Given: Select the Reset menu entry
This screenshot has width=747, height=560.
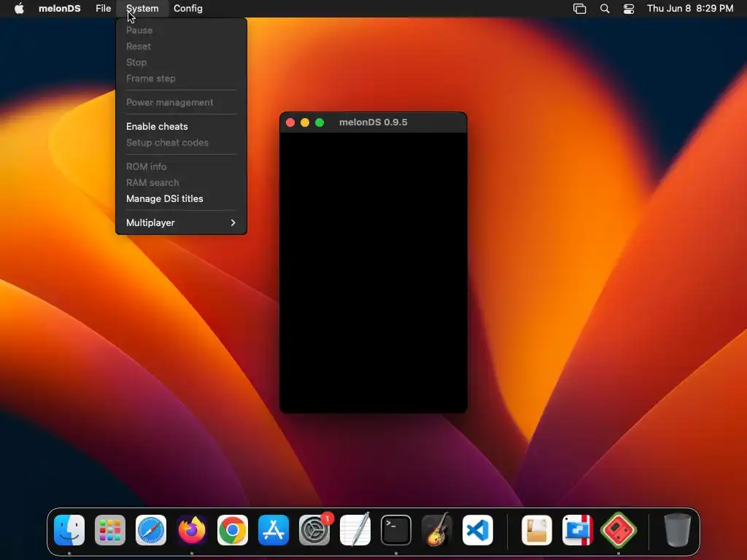Looking at the screenshot, I should [x=181, y=46].
